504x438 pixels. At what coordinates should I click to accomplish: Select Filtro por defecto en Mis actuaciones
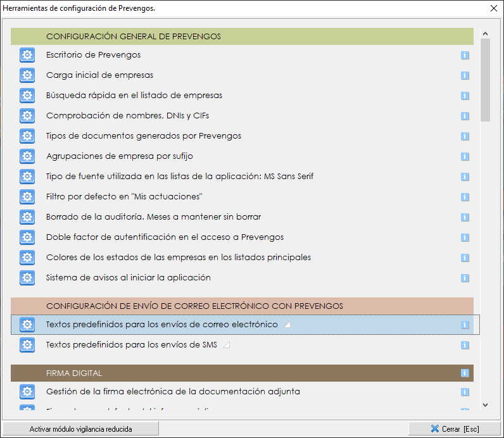124,197
